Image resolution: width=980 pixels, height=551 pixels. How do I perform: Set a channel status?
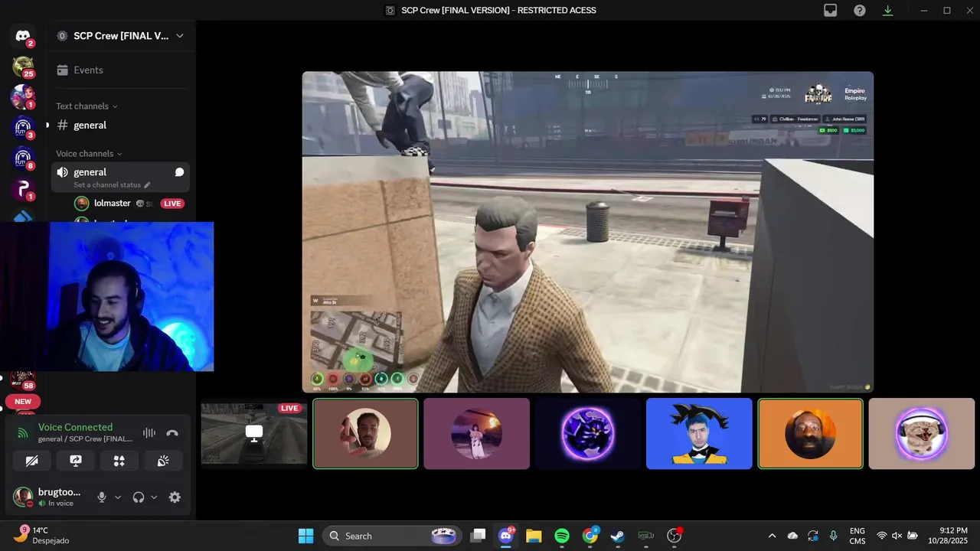[x=112, y=185]
